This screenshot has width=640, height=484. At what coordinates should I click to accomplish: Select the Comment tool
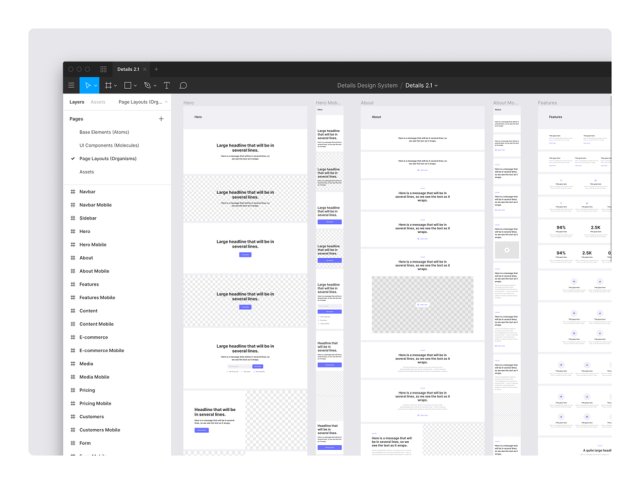point(183,85)
